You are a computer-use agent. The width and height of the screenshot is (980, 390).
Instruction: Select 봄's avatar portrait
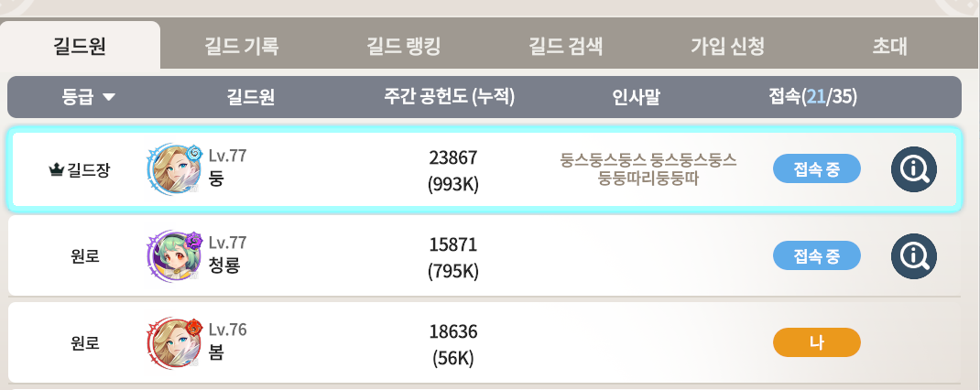point(173,342)
